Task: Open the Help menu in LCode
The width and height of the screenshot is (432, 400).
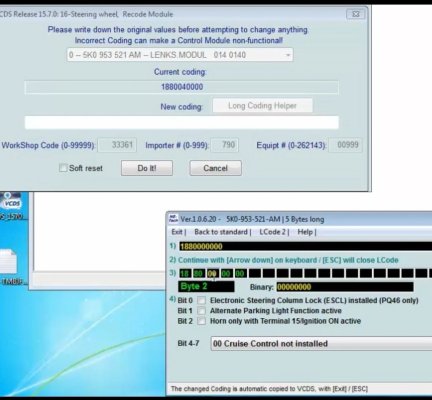Action: pyautogui.click(x=305, y=232)
